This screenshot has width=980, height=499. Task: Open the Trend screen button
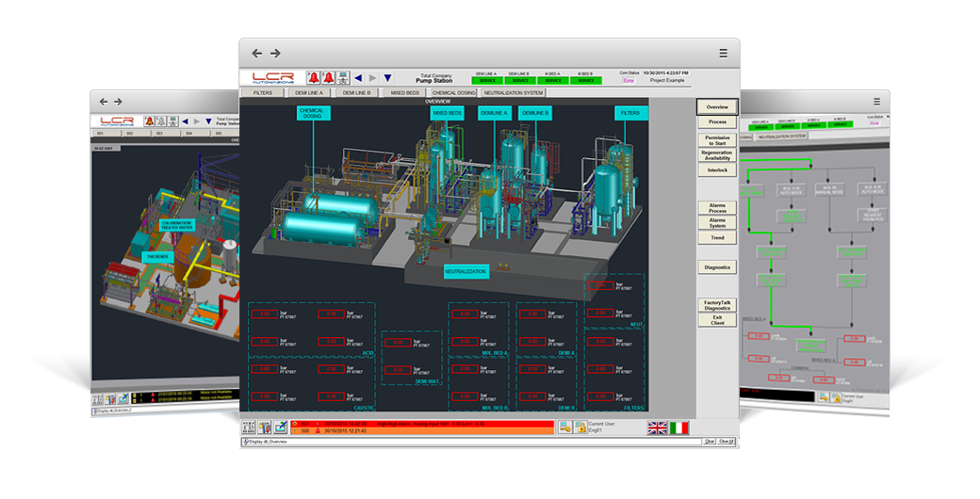click(717, 237)
